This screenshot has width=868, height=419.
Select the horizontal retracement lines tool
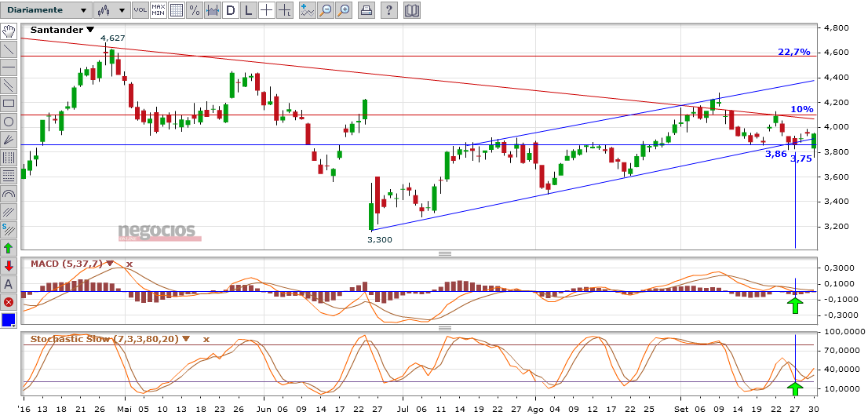9,176
